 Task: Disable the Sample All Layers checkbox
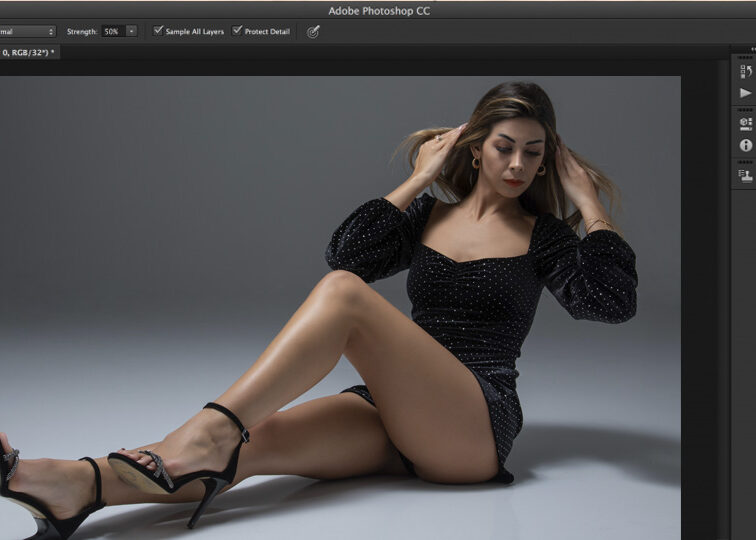[x=158, y=31]
